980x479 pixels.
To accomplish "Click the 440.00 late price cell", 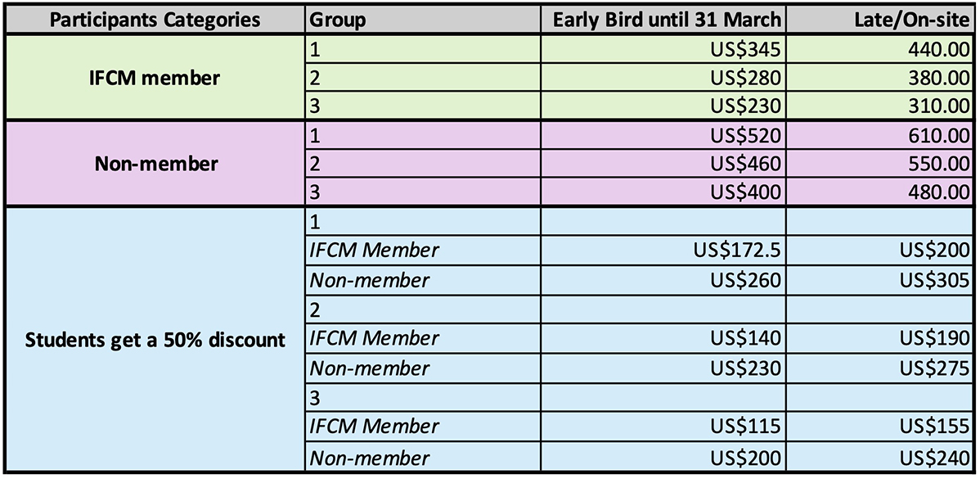I will pyautogui.click(x=937, y=50).
